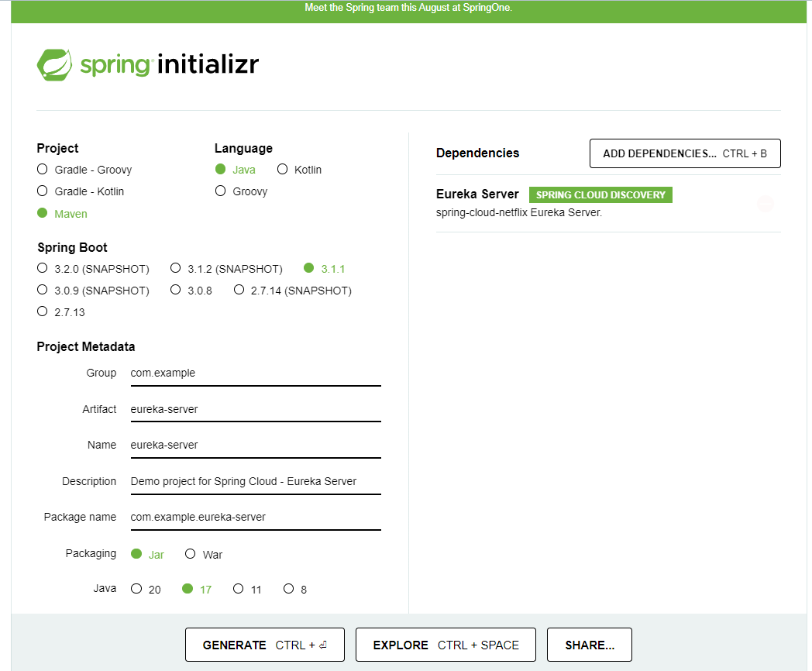The width and height of the screenshot is (812, 671).
Task: Select Spring Boot 3.2.0 (SNAPSHOT)
Action: tap(93, 269)
